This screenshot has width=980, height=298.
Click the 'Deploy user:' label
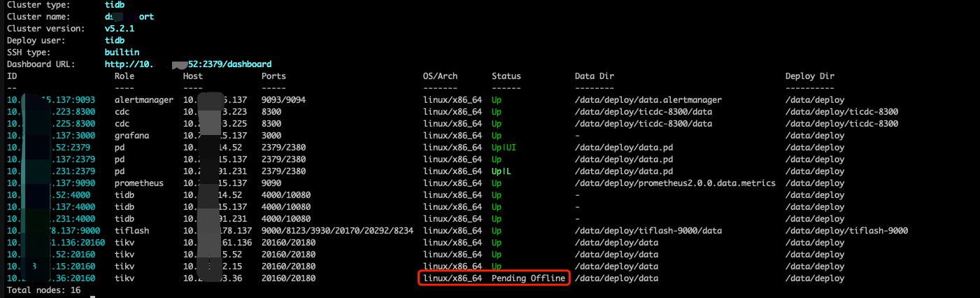[36, 40]
